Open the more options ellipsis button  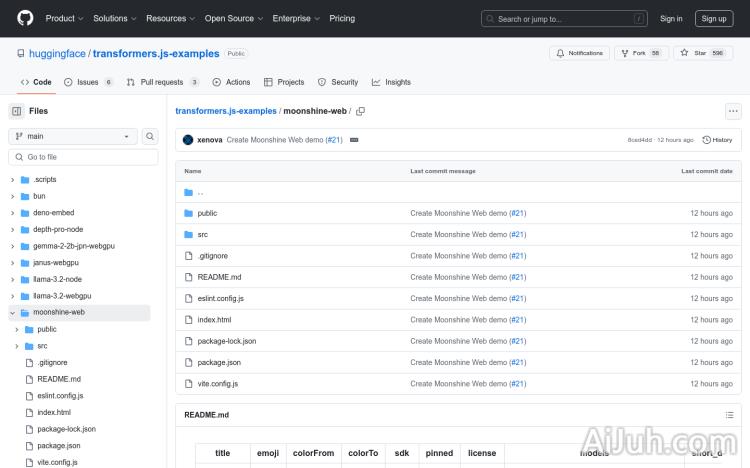tap(733, 111)
